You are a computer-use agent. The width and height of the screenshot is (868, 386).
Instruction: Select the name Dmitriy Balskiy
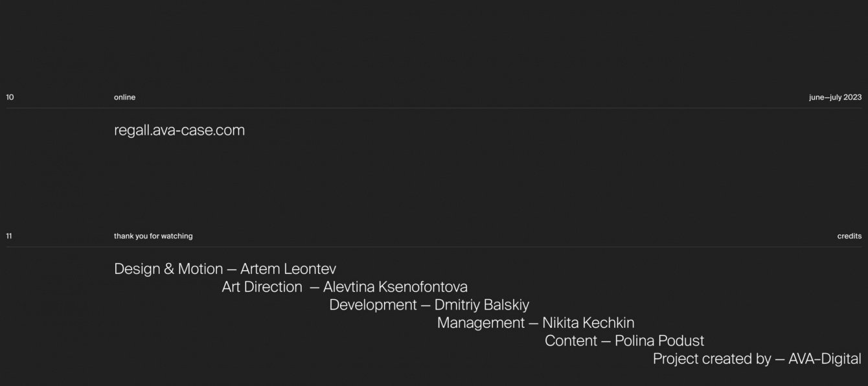pyautogui.click(x=481, y=305)
